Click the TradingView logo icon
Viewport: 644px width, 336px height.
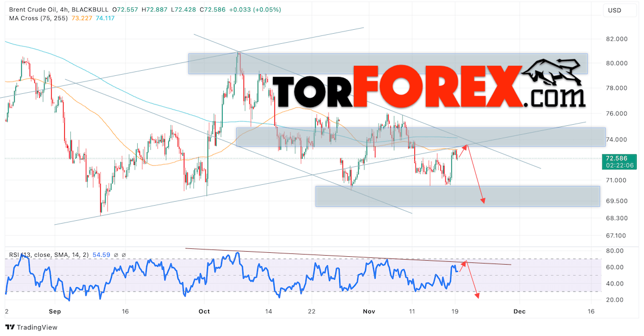10,327
